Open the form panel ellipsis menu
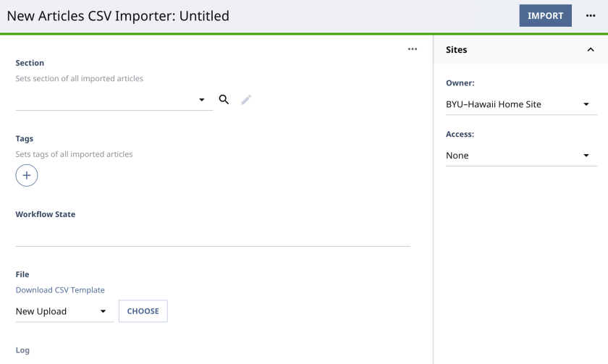Viewport: 608px width, 364px height. 413,49
